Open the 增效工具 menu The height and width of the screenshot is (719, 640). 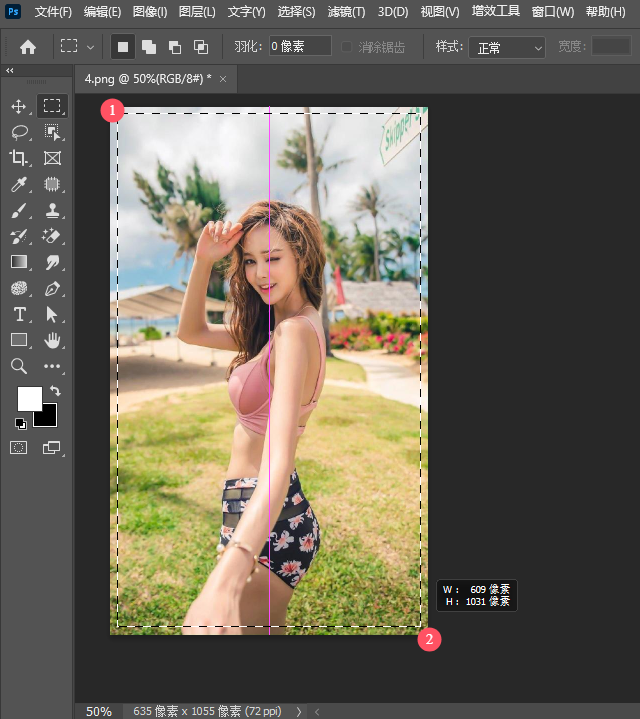(496, 11)
